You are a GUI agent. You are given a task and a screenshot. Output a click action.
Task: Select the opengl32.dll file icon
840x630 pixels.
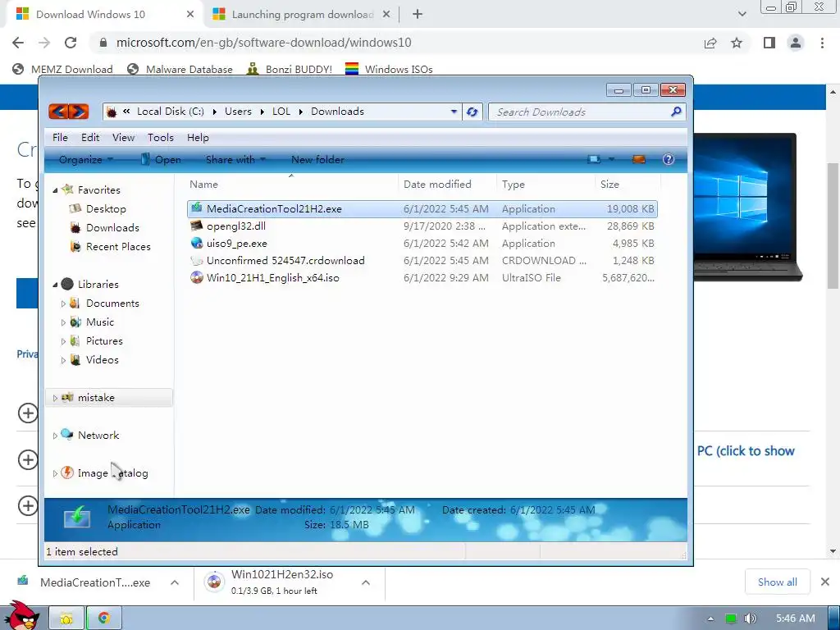[x=197, y=226]
